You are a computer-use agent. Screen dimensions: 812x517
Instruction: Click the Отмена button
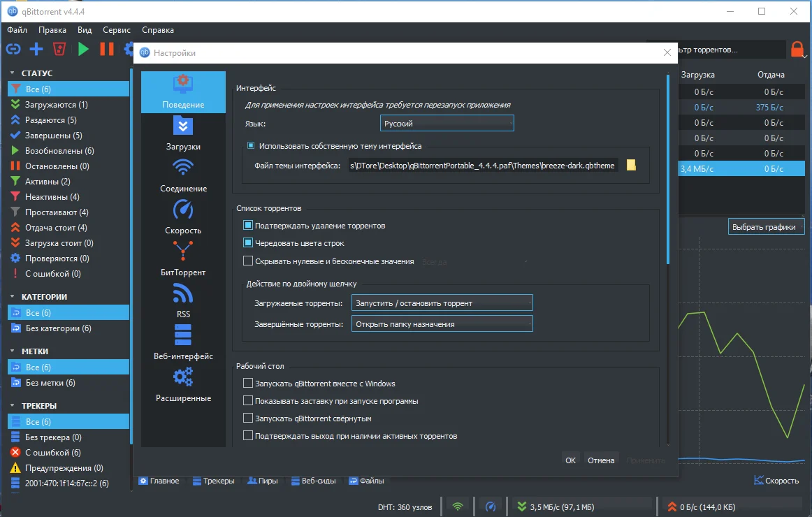tap(601, 460)
